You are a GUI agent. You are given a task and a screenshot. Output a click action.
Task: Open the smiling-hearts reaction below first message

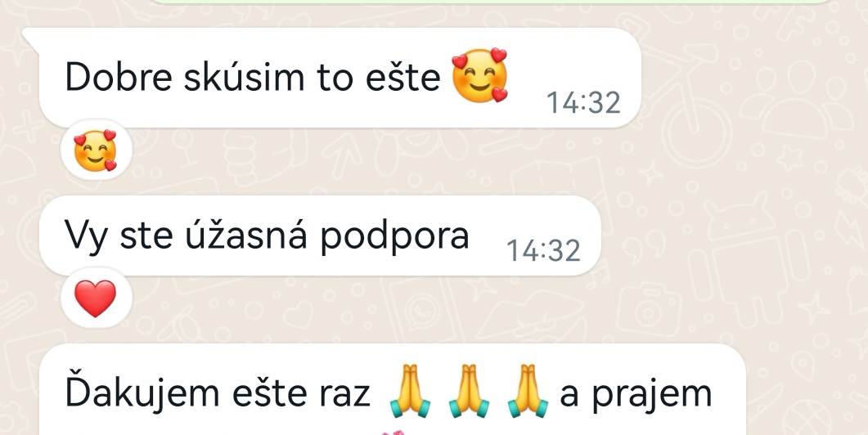(96, 150)
